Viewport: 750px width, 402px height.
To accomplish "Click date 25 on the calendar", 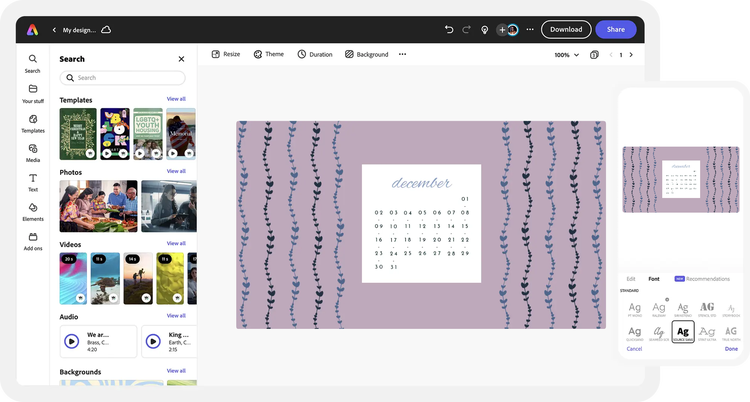I will [408, 253].
